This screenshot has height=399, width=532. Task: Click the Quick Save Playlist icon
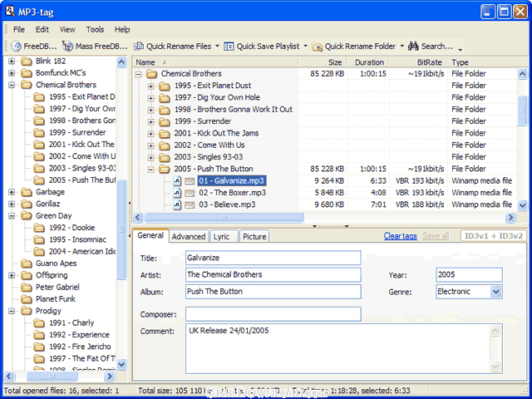click(x=229, y=47)
